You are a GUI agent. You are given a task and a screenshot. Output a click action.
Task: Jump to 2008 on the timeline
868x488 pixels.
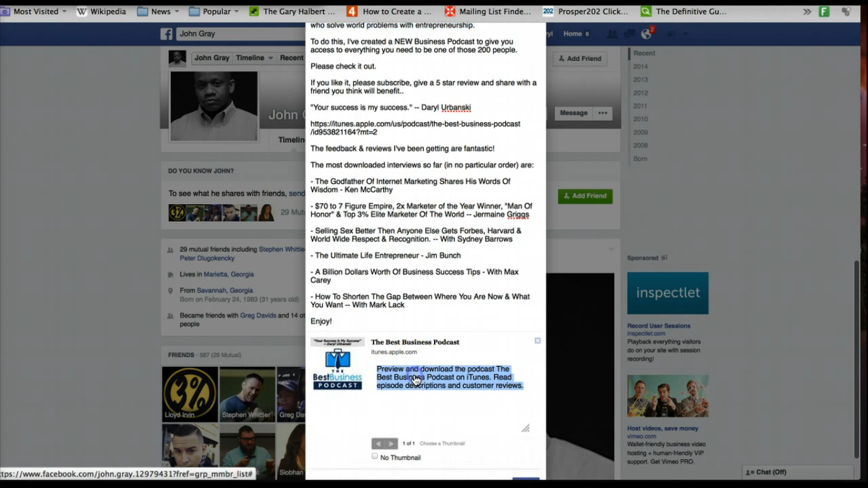641,146
